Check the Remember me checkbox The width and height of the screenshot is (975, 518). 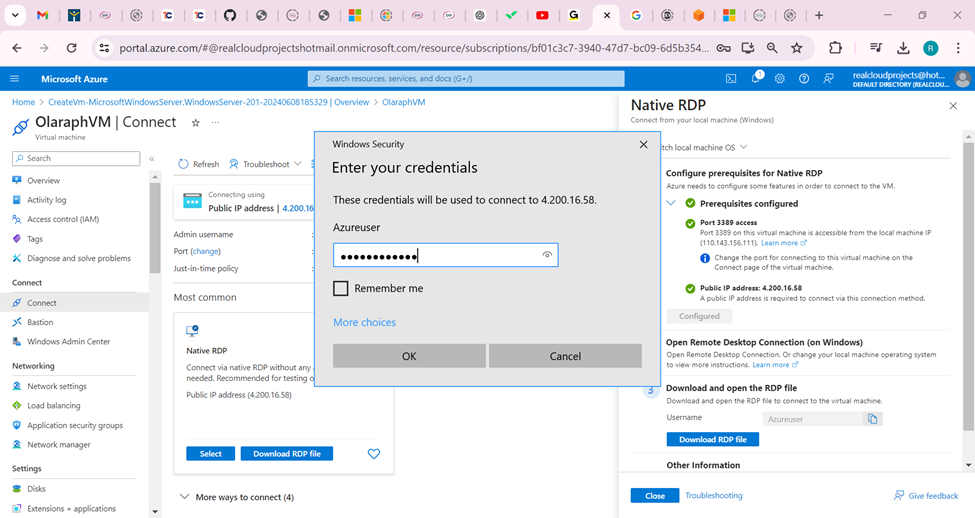(341, 289)
